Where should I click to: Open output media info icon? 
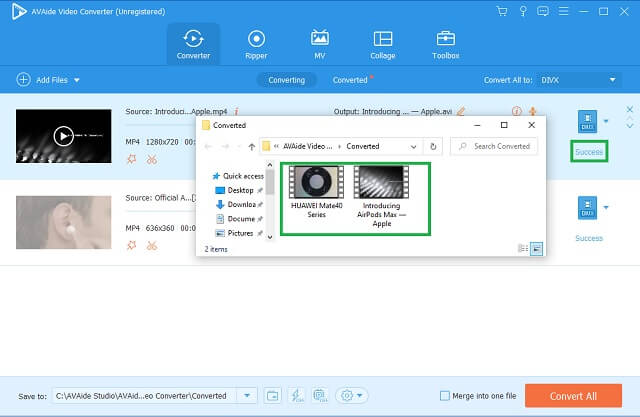click(516, 111)
